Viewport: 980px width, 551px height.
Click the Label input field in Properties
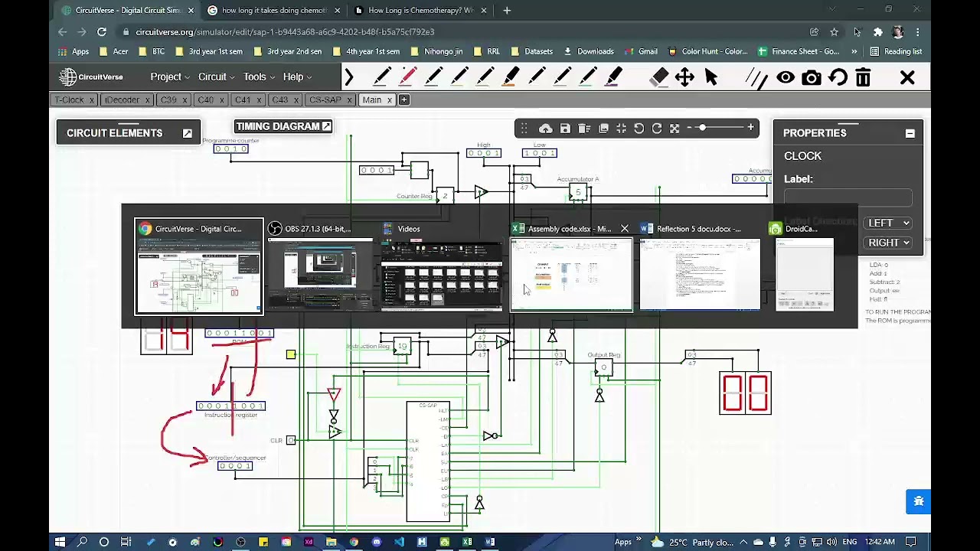click(848, 197)
